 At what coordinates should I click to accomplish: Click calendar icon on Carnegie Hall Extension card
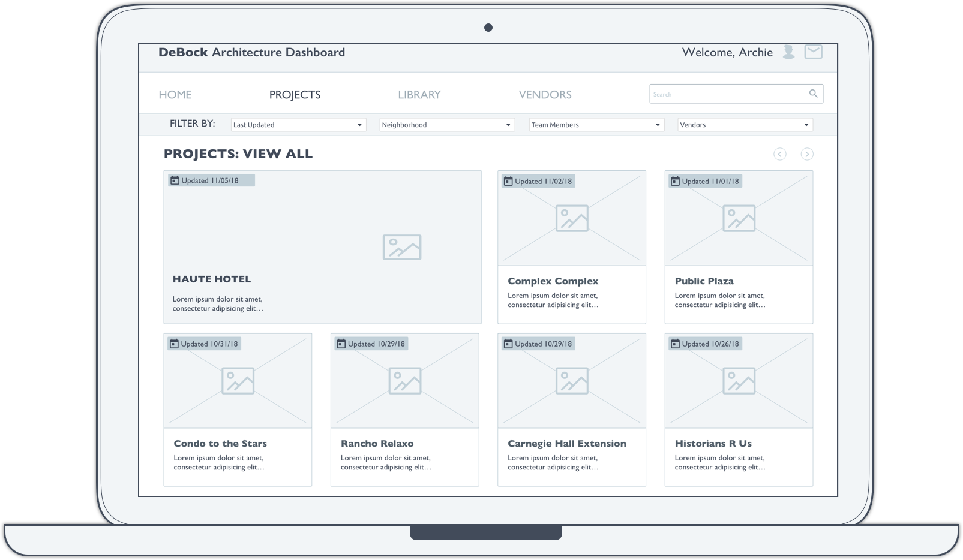508,344
